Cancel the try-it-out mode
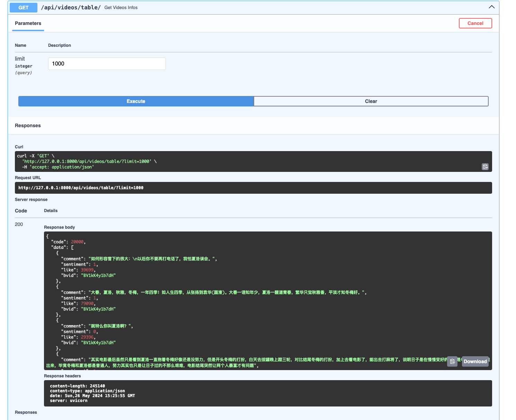 tap(475, 23)
